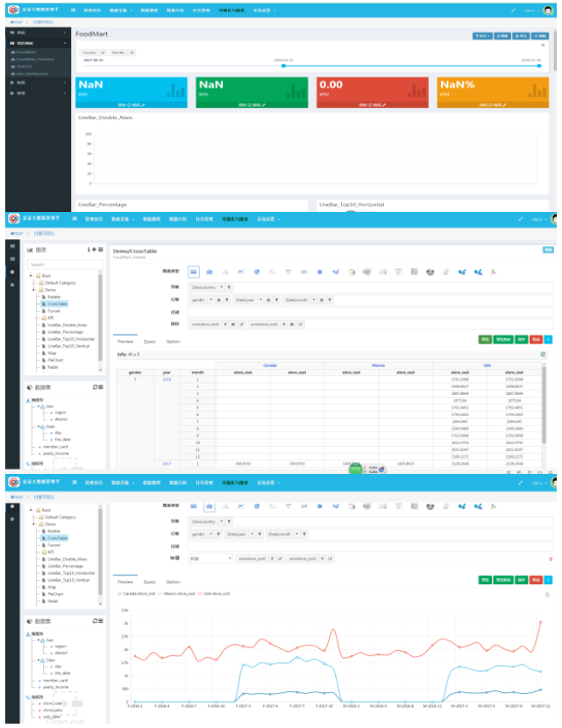Click first green preview button above cross table
Image resolution: width=562 pixels, height=728 pixels.
pos(485,340)
